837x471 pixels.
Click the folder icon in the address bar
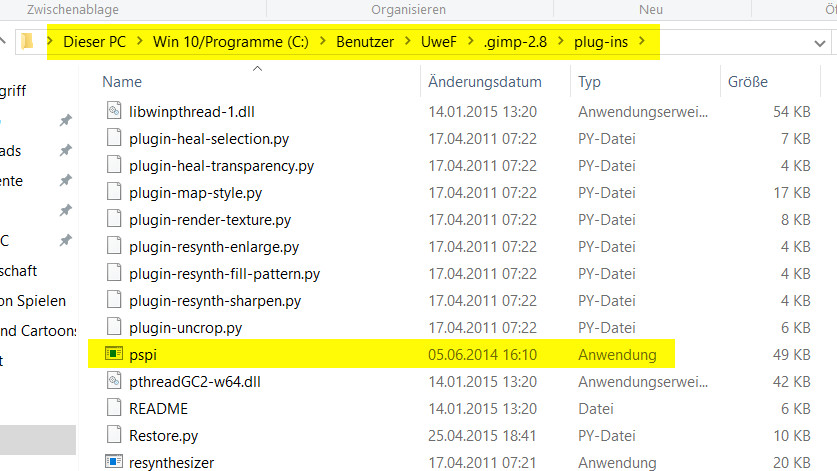[27, 41]
